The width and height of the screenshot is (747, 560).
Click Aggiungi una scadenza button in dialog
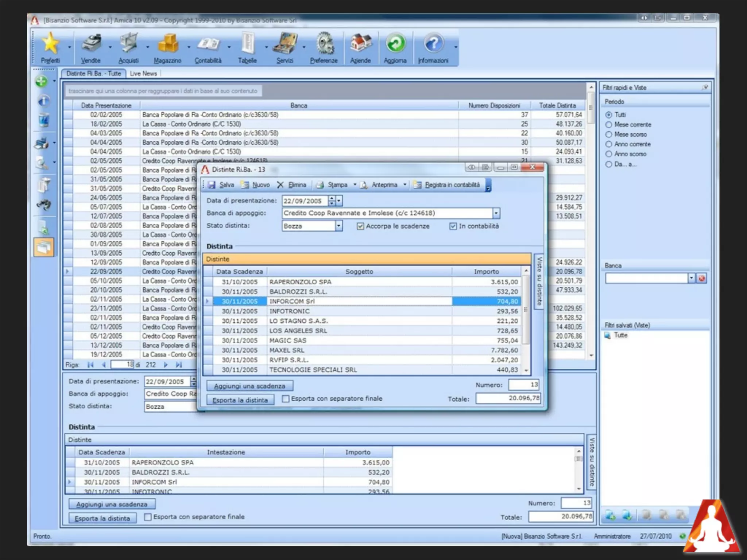coord(249,386)
